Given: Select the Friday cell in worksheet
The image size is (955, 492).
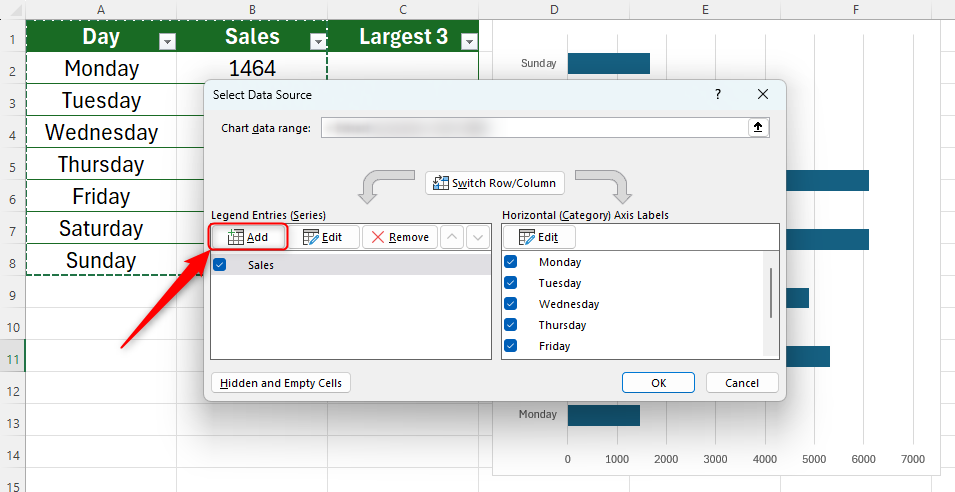Looking at the screenshot, I should click(101, 196).
